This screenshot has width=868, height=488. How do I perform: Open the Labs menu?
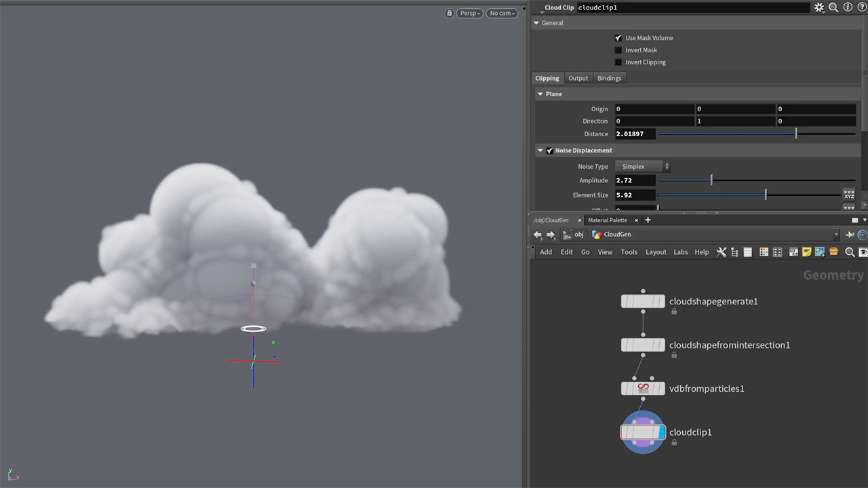680,252
